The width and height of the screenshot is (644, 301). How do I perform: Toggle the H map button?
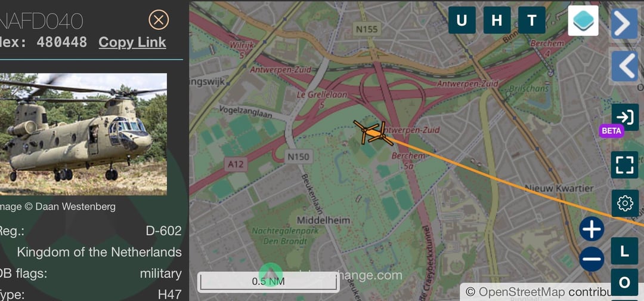[497, 20]
